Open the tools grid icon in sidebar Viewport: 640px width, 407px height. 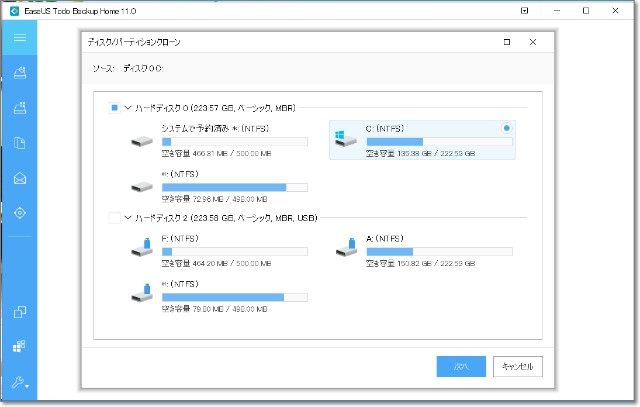click(19, 347)
